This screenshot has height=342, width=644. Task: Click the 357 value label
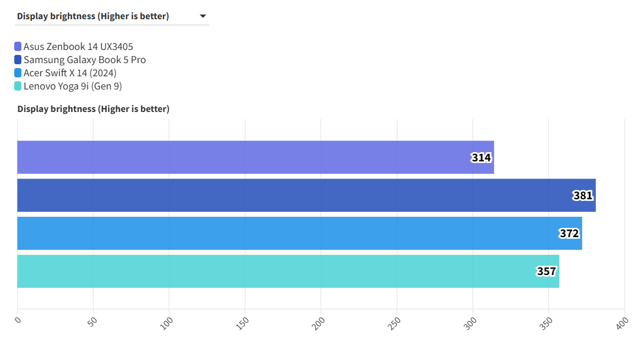click(x=546, y=271)
